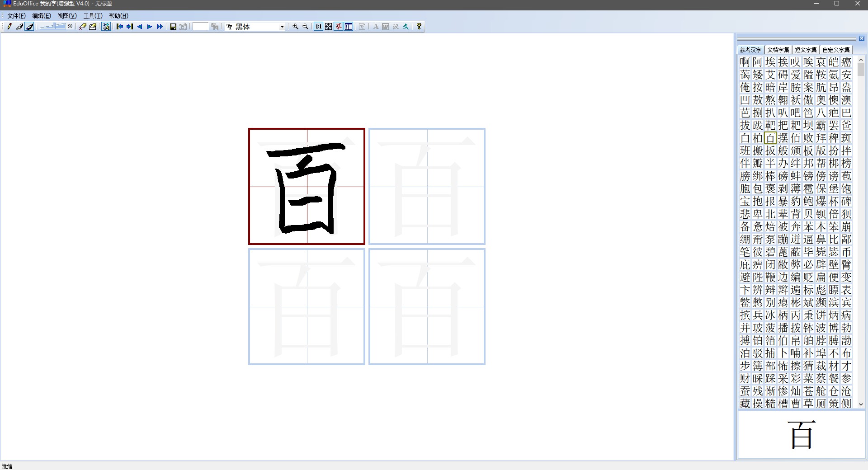
Task: Select the pencil drawing tool
Action: pos(9,27)
